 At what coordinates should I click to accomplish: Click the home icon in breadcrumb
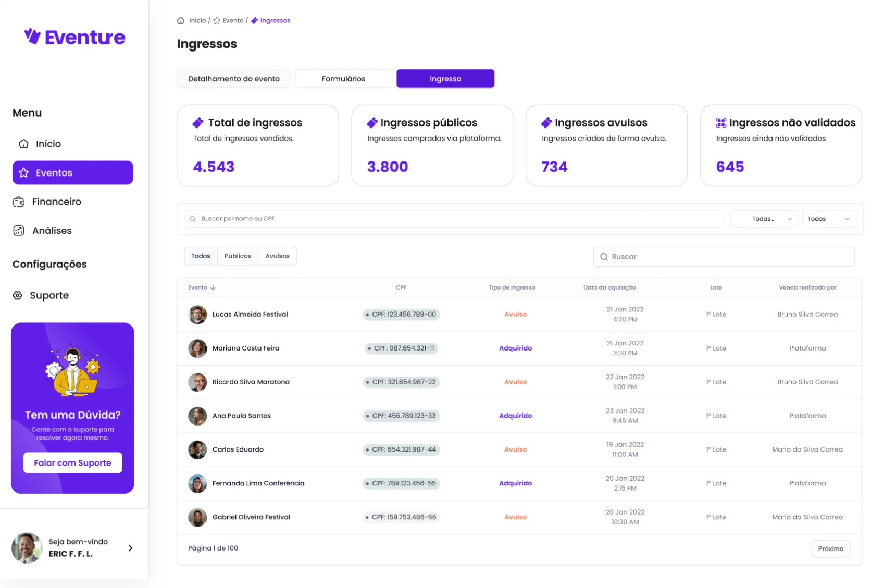(x=181, y=21)
